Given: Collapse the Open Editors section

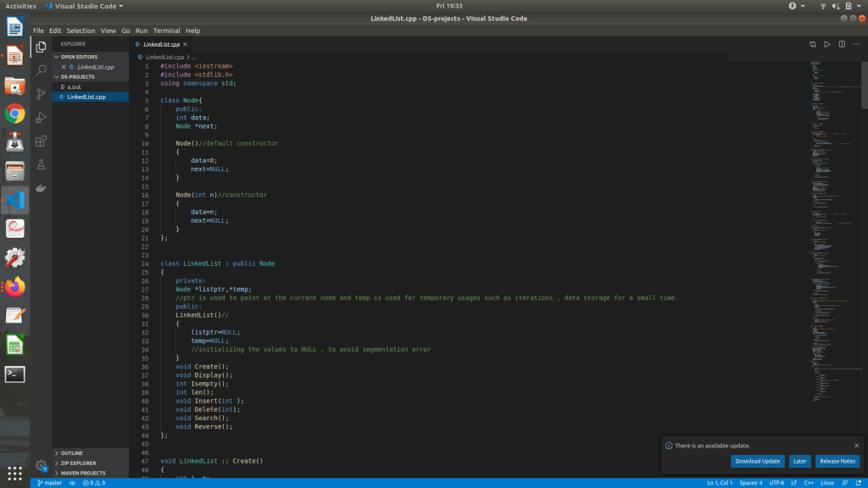Looking at the screenshot, I should coord(79,57).
